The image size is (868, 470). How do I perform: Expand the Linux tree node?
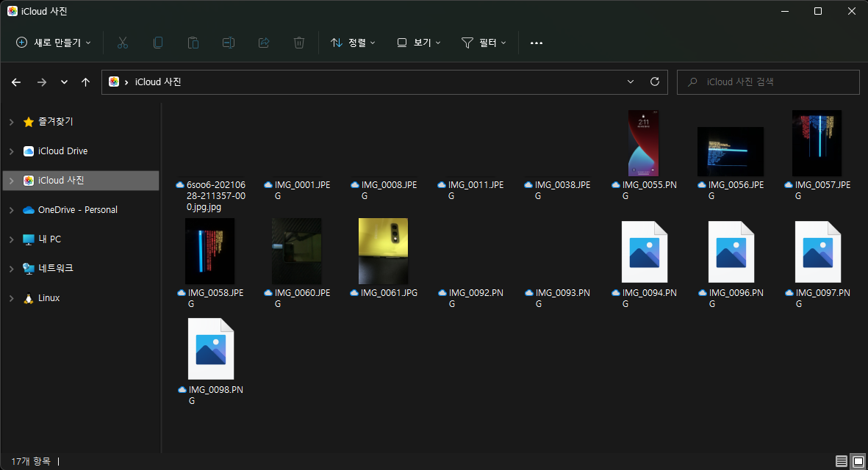[12, 298]
